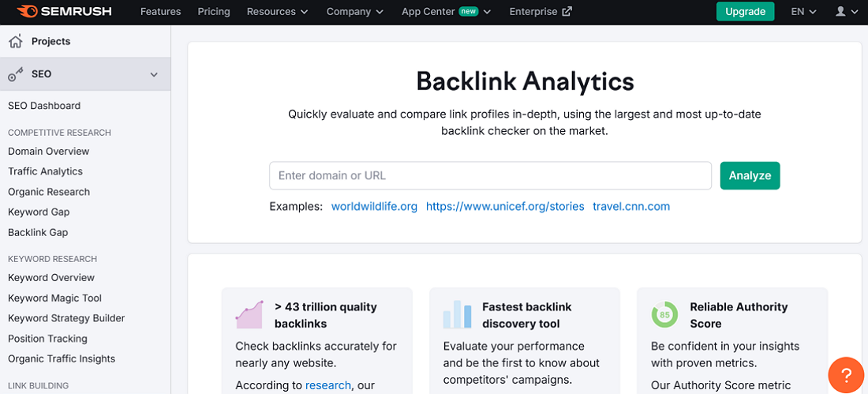Image resolution: width=868 pixels, height=394 pixels.
Task: Collapse the SEO section chevron
Action: pyautogui.click(x=154, y=74)
